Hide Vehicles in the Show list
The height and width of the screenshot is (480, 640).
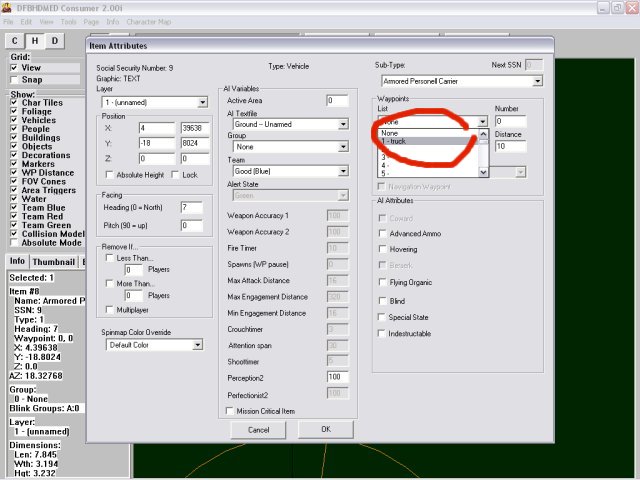[14, 119]
